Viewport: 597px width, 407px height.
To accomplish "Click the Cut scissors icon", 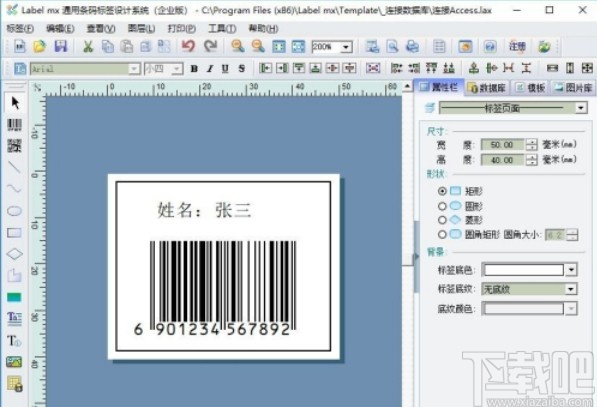I will [x=88, y=46].
